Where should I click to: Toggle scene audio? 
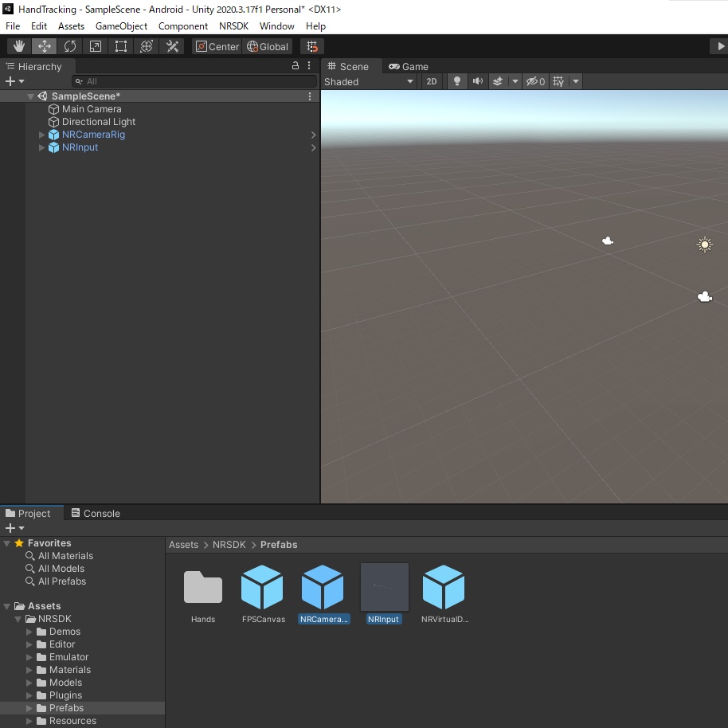pyautogui.click(x=477, y=82)
